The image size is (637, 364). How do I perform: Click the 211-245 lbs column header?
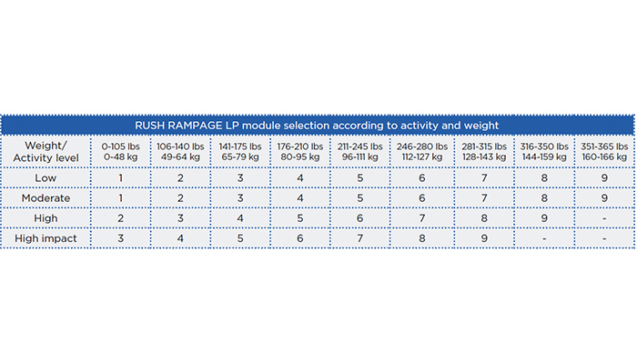[359, 149]
